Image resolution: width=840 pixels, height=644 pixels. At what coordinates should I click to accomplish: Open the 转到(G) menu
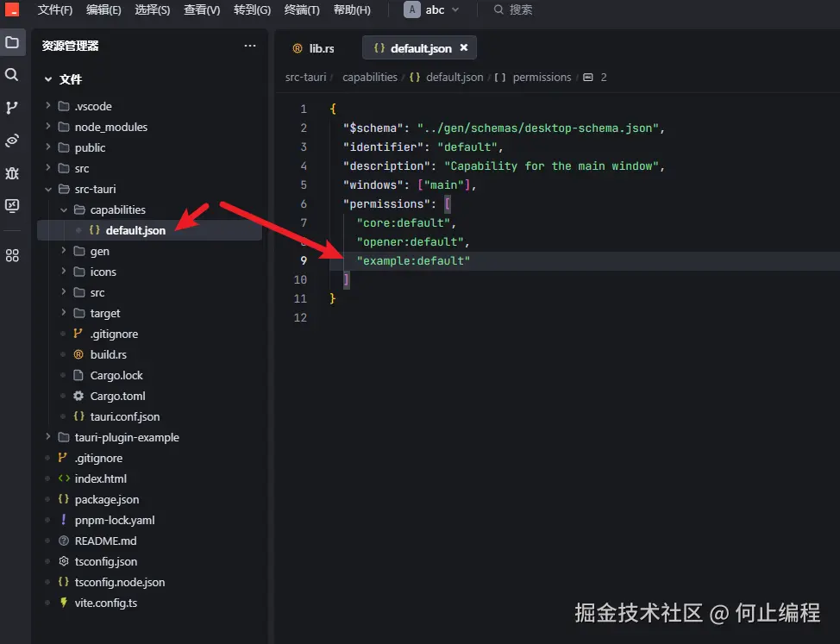point(253,9)
